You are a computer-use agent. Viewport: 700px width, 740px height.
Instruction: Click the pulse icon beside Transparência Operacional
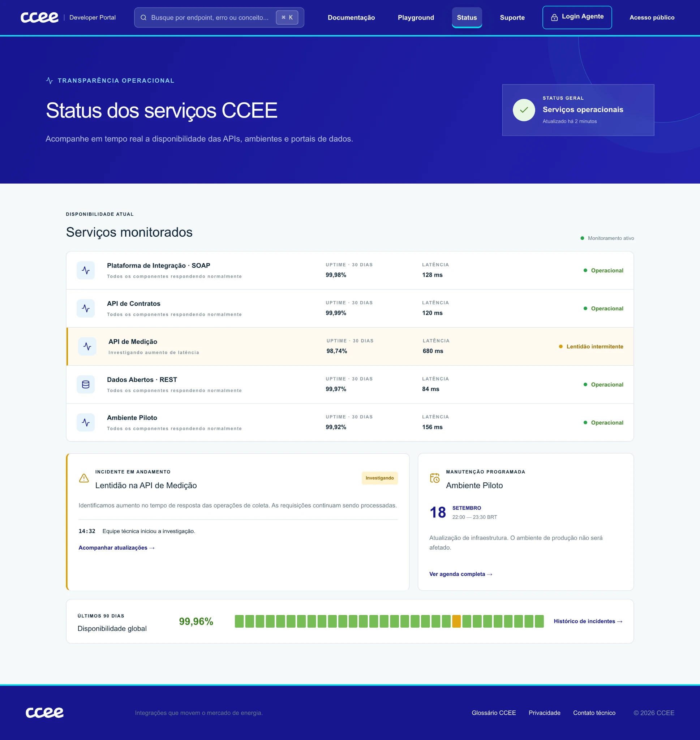(49, 81)
